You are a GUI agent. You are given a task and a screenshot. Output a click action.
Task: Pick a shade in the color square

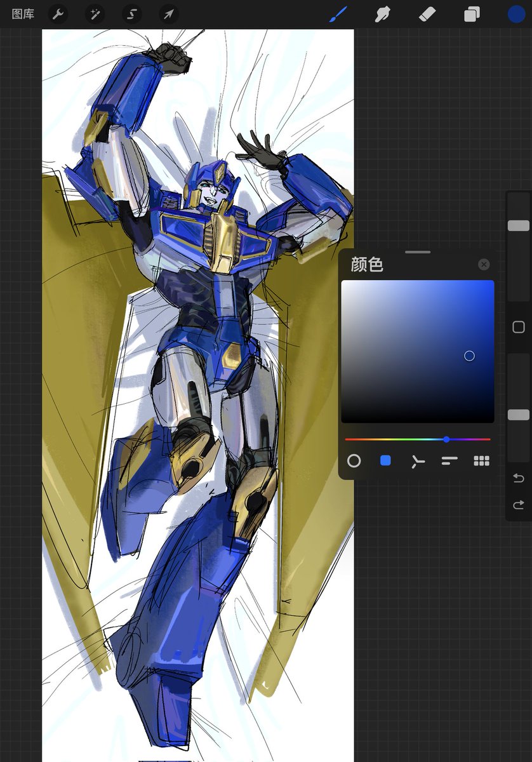pyautogui.click(x=418, y=352)
